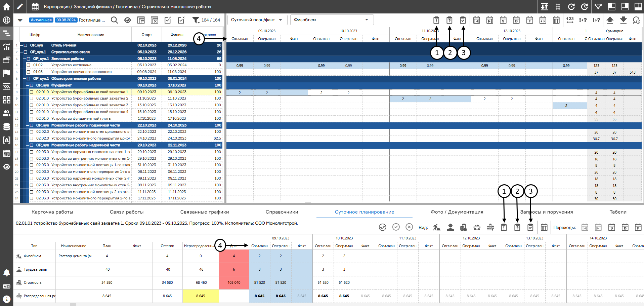Click the clipboard checkmark icon in the top toolbar

[x=463, y=20]
